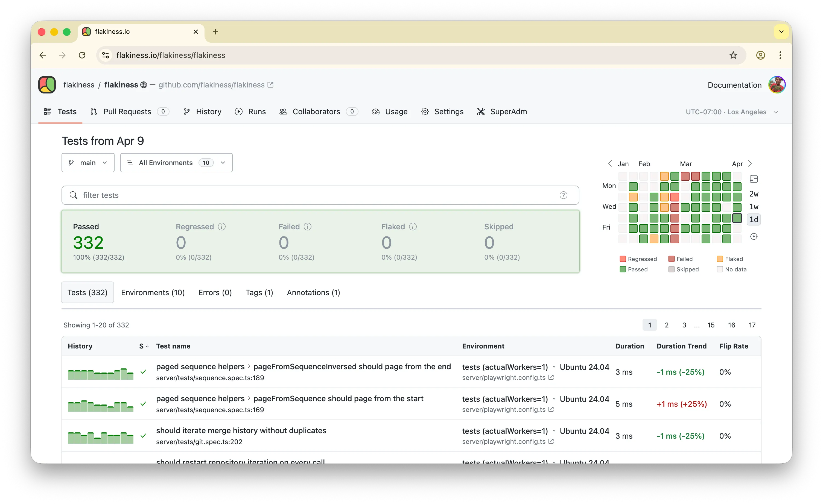Open a new browser tab
This screenshot has height=504, width=823.
point(215,32)
